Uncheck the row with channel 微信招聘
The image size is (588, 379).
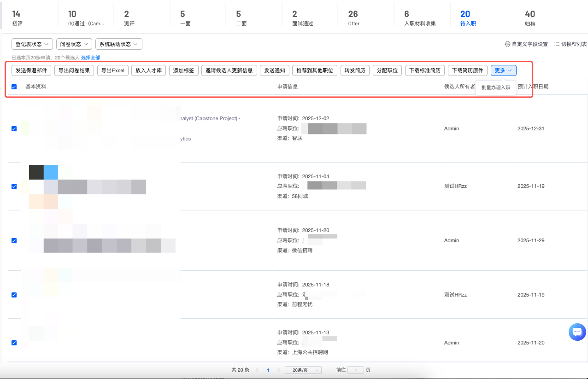14,240
